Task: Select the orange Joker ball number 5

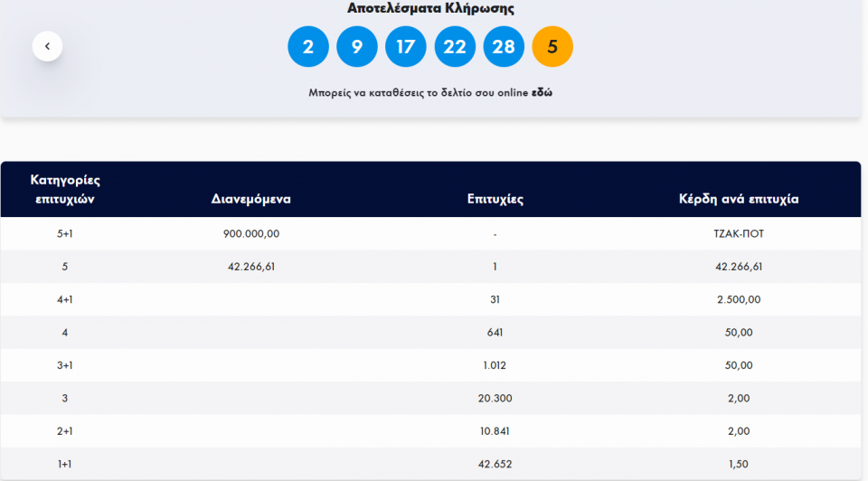Action: point(552,47)
